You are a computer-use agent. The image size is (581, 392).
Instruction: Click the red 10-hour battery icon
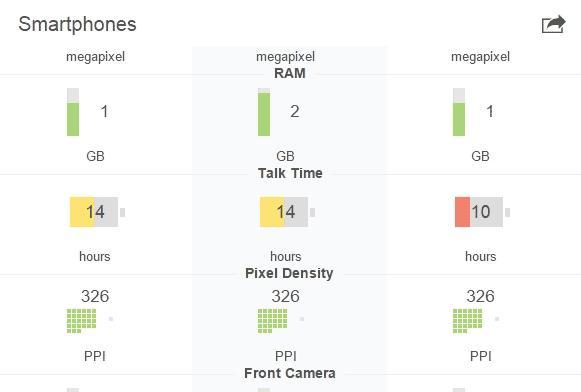[x=482, y=212]
